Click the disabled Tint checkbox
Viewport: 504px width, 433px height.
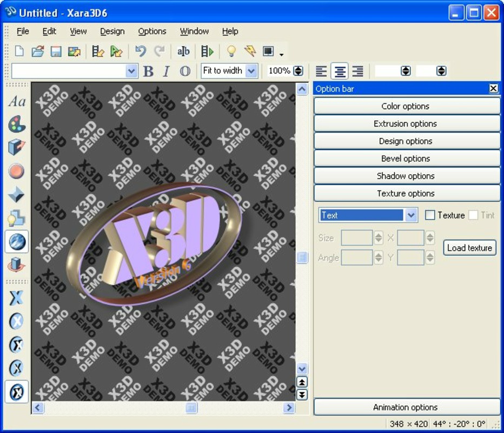(x=473, y=215)
